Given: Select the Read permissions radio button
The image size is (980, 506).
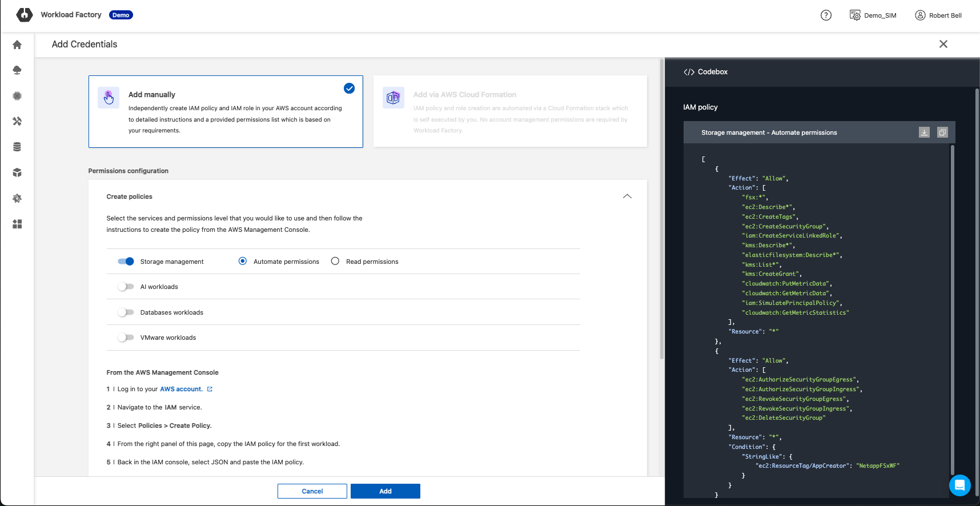Looking at the screenshot, I should pyautogui.click(x=335, y=262).
